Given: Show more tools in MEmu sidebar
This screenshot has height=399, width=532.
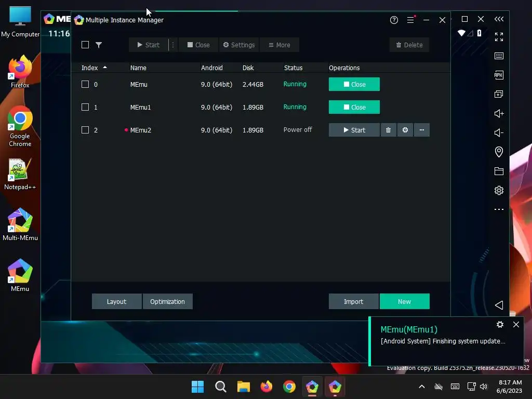Looking at the screenshot, I should 499,209.
